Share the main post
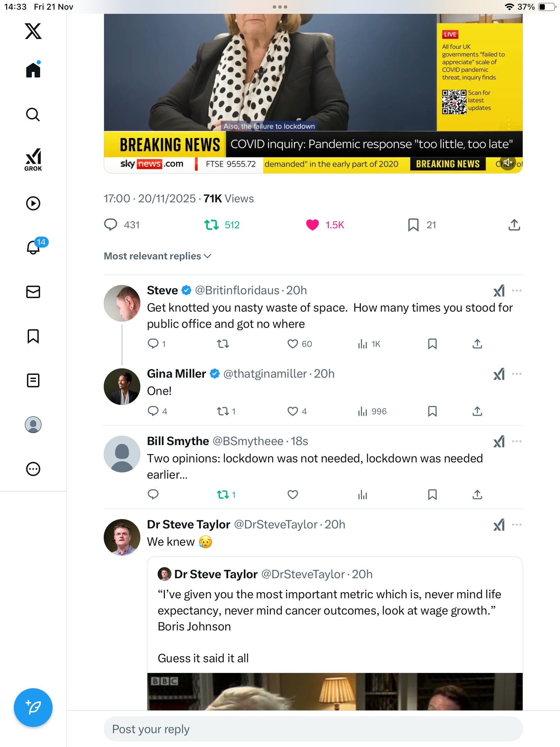 point(514,225)
